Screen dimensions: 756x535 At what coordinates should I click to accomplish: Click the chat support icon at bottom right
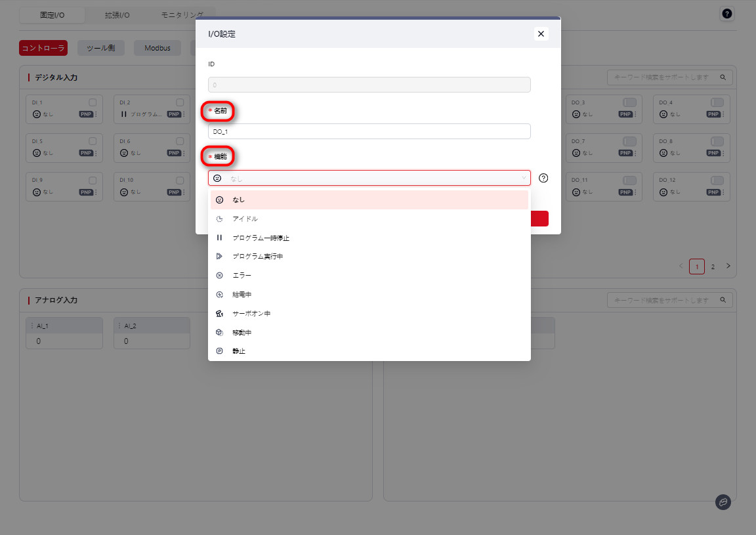[723, 502]
